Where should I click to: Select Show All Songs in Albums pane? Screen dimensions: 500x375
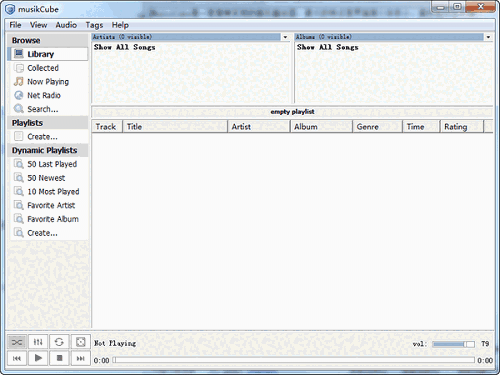pyautogui.click(x=327, y=47)
